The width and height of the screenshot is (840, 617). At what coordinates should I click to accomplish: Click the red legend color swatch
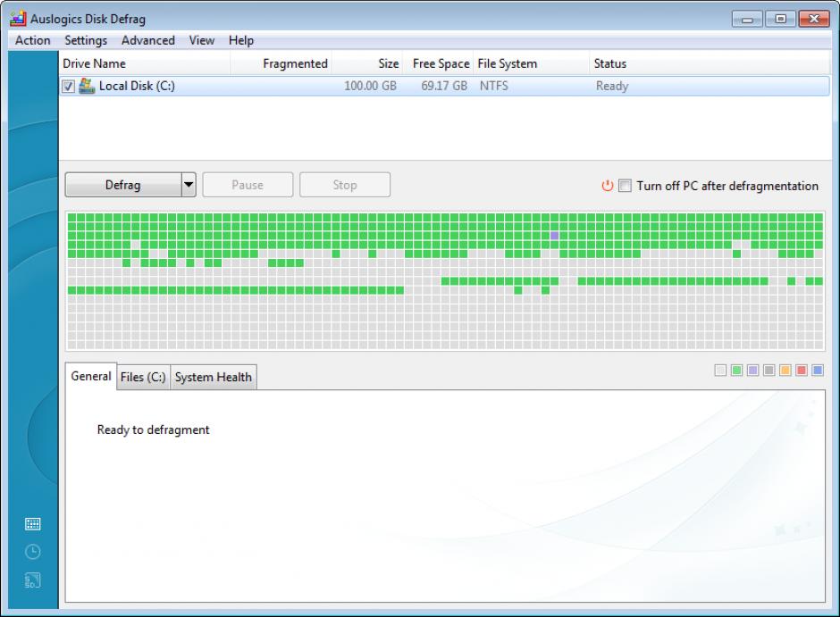tap(802, 371)
